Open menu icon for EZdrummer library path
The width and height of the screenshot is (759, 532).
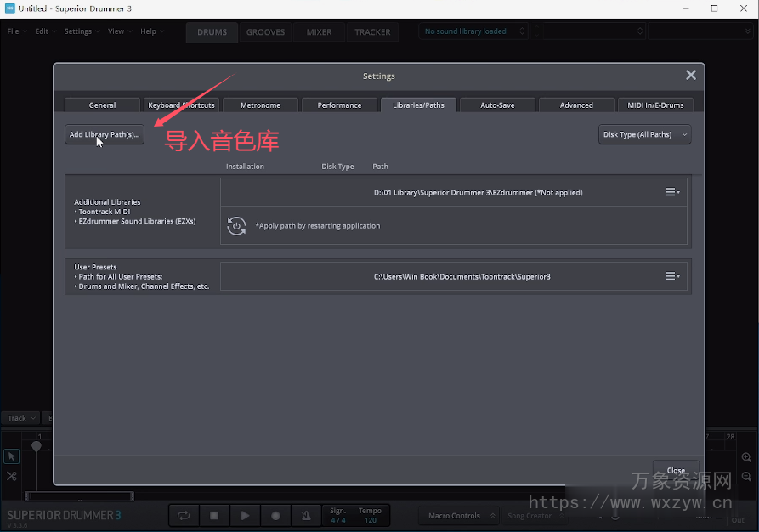671,193
